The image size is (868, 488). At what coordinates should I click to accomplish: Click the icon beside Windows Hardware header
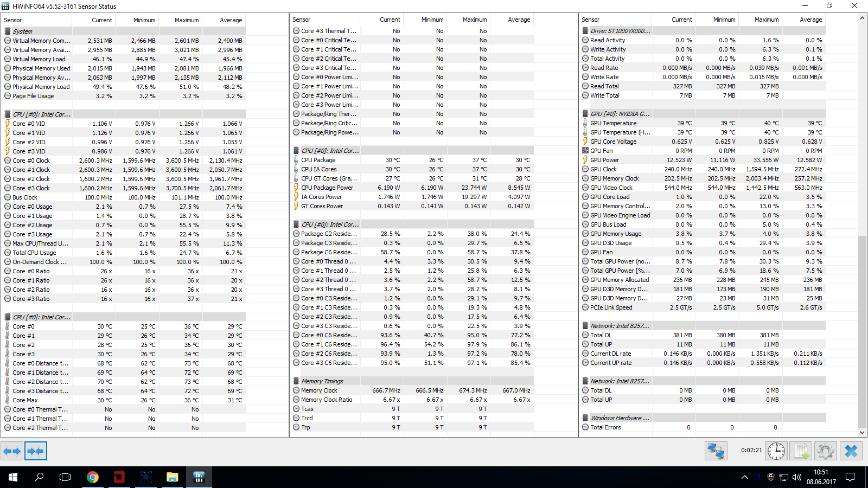586,418
